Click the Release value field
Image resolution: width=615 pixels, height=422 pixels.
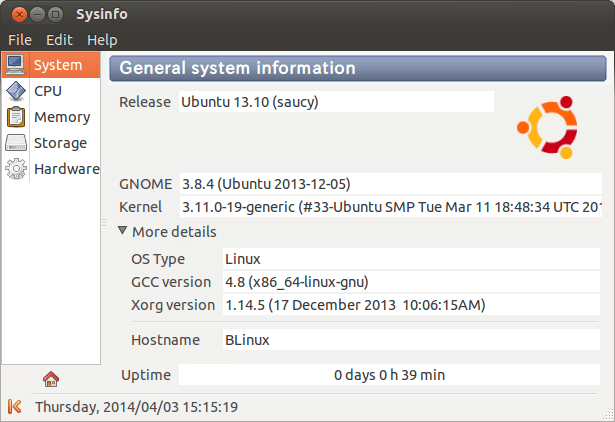coord(335,102)
